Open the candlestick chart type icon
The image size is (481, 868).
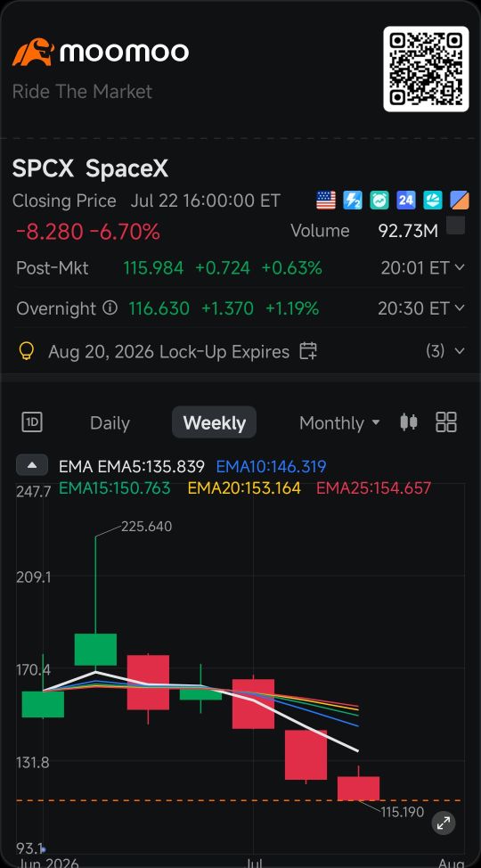click(x=409, y=422)
